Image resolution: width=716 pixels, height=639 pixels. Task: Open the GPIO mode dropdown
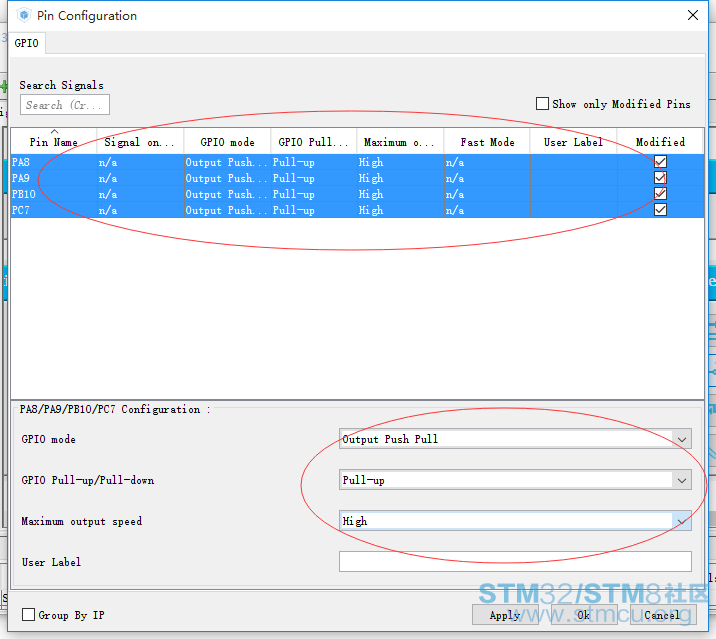515,439
